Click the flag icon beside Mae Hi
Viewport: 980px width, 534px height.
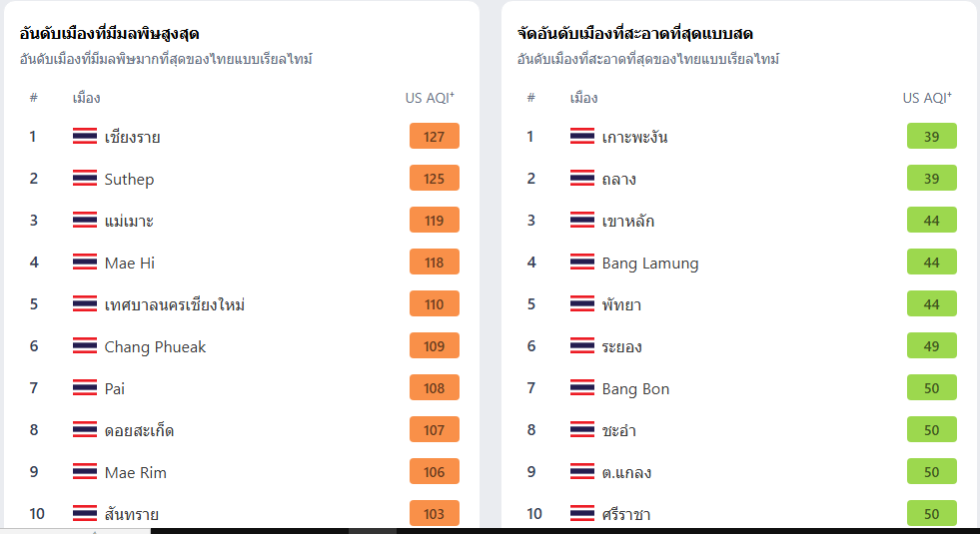pyautogui.click(x=84, y=262)
